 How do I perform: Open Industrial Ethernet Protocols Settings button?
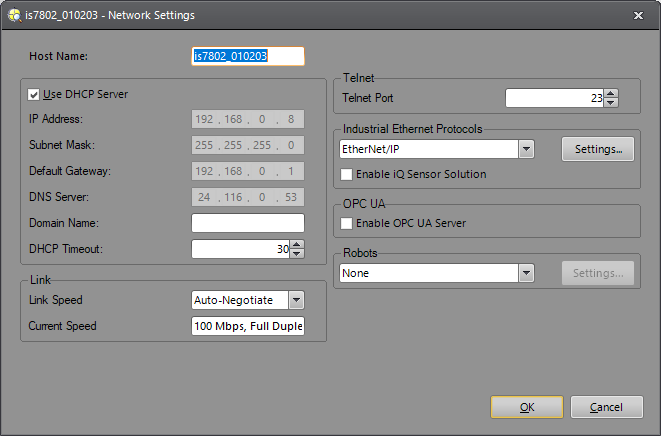(x=598, y=149)
